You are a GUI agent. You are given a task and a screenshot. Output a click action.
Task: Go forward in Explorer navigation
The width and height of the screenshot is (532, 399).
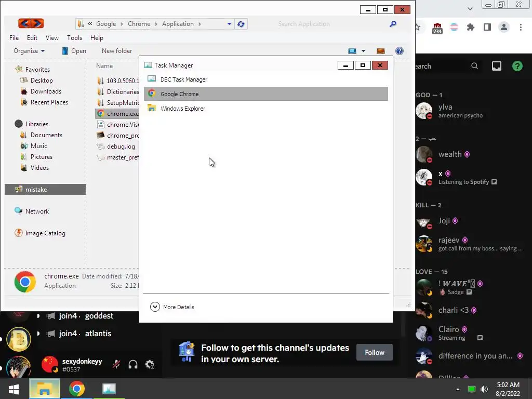(37, 23)
